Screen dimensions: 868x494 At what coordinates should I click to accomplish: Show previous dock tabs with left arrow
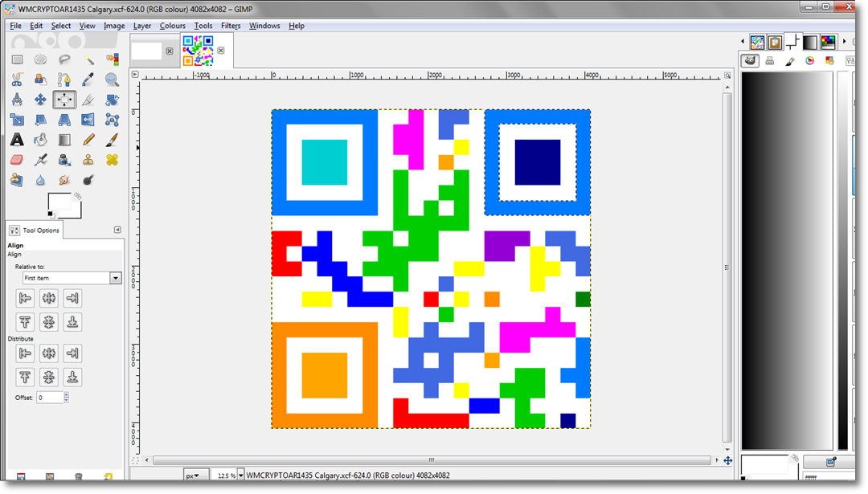743,42
